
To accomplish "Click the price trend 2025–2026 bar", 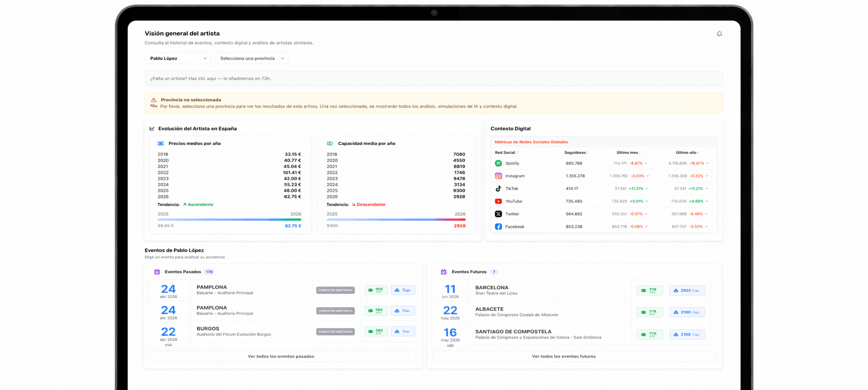I will pyautogui.click(x=229, y=220).
